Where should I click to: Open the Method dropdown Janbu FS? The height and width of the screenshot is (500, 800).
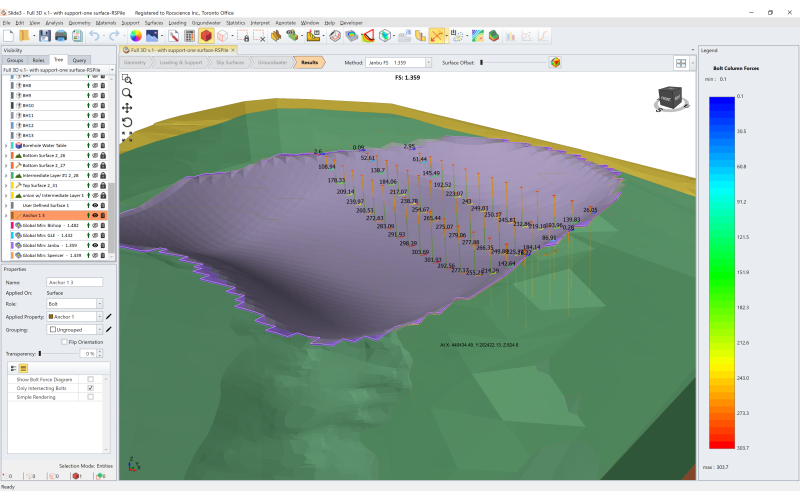(x=398, y=62)
